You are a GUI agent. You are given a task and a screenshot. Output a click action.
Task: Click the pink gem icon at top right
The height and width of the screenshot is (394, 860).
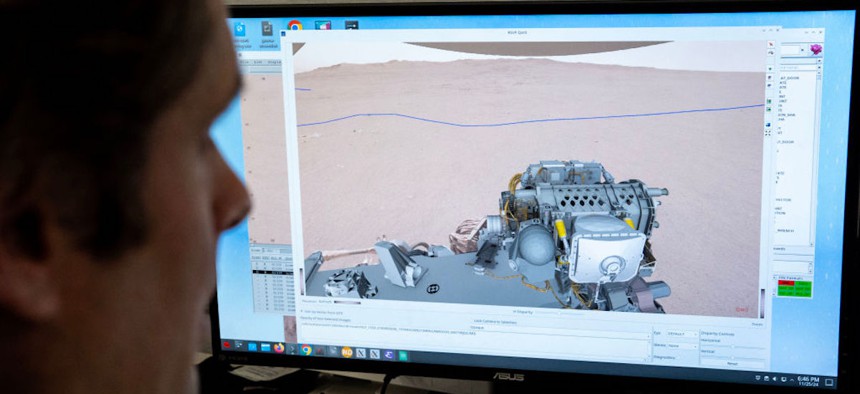(x=816, y=49)
